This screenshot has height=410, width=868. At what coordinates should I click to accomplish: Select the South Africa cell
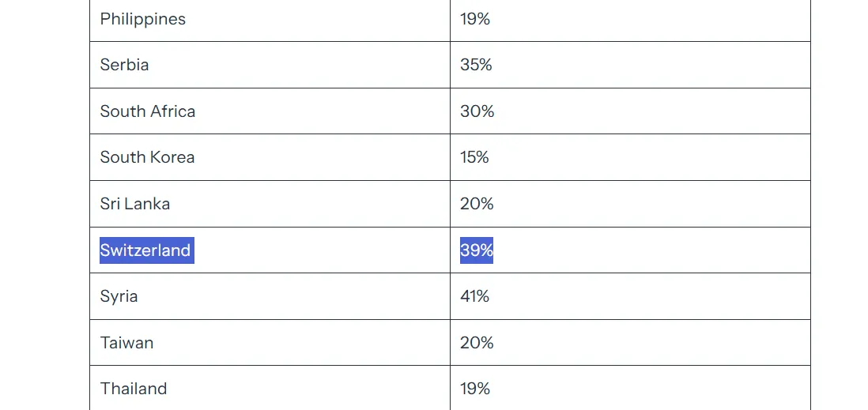click(x=148, y=111)
